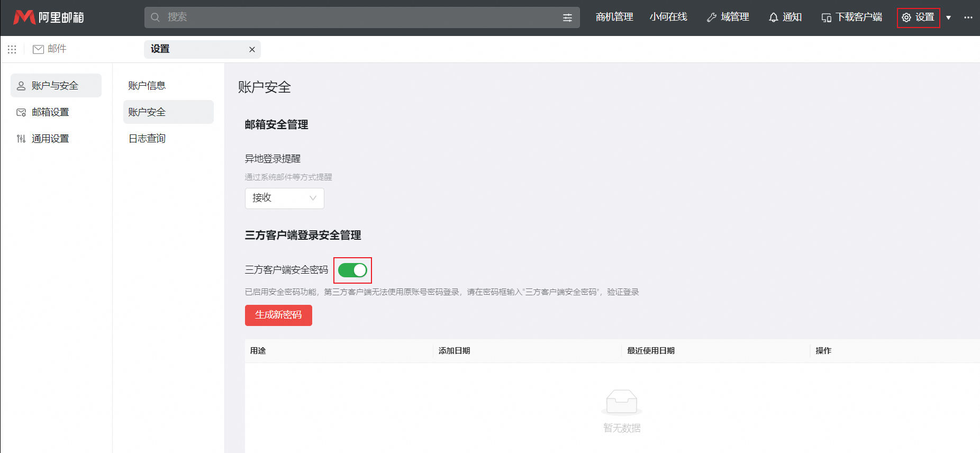Open 日志查询 submenu item
This screenshot has width=980, height=453.
pos(147,139)
